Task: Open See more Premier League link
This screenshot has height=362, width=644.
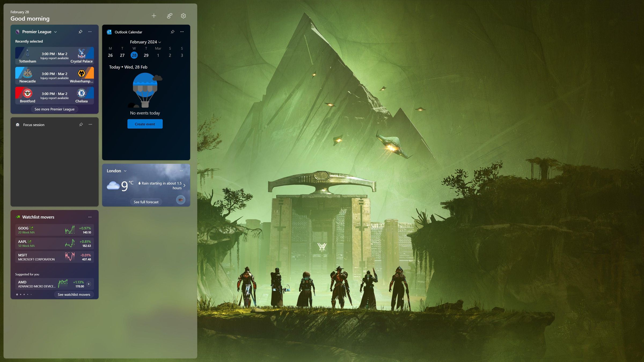Action: tap(54, 109)
